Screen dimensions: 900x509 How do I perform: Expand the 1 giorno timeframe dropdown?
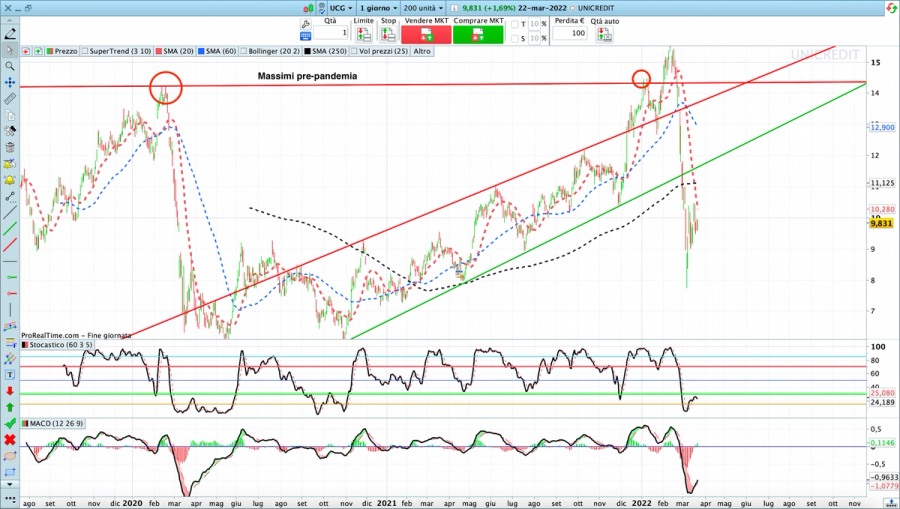coord(378,8)
